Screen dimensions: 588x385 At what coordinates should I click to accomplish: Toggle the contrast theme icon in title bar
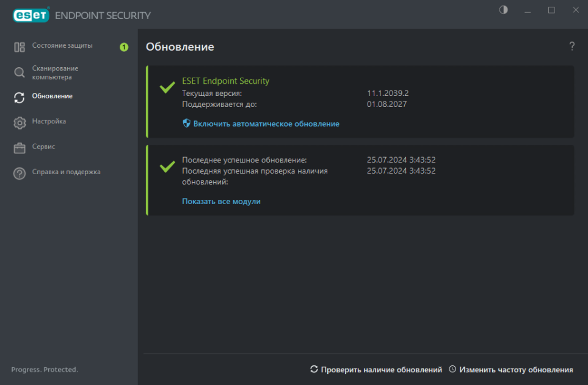pos(503,10)
